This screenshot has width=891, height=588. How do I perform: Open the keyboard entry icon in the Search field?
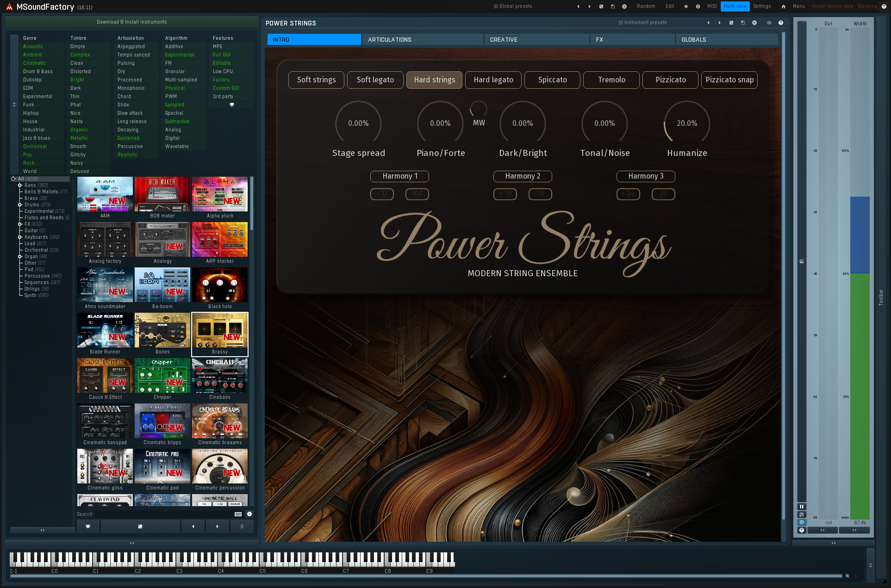click(x=237, y=514)
